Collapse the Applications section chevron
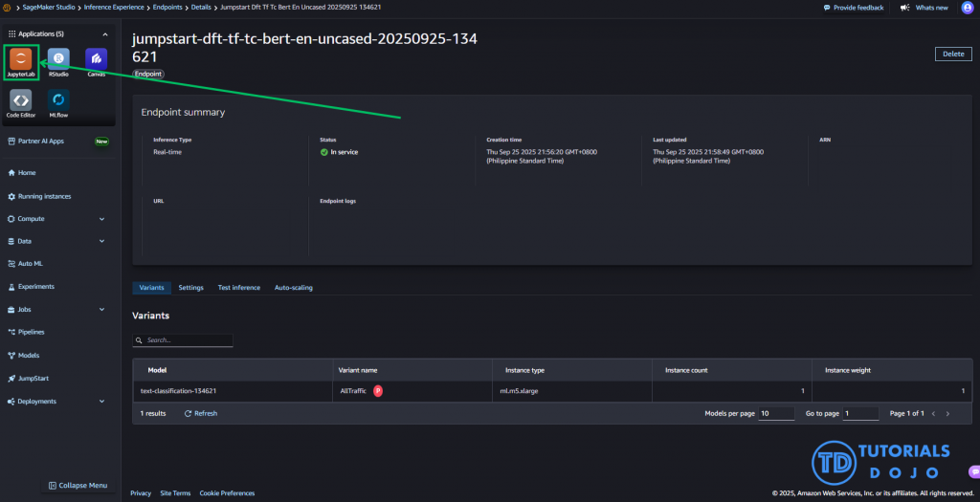This screenshot has height=502, width=980. click(105, 33)
